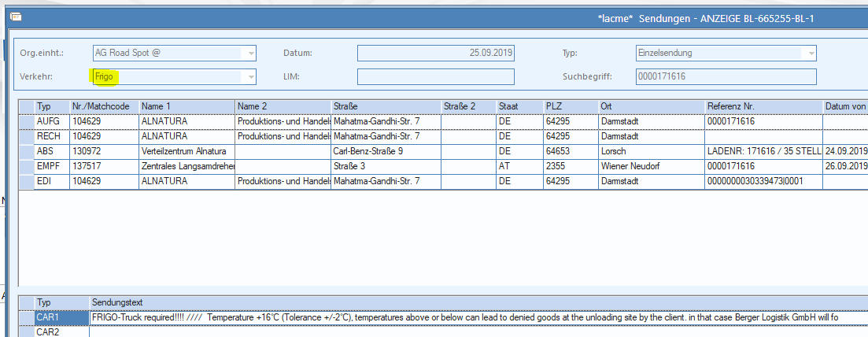Click PLZ 2355 cell
868x337 pixels.
click(571, 166)
